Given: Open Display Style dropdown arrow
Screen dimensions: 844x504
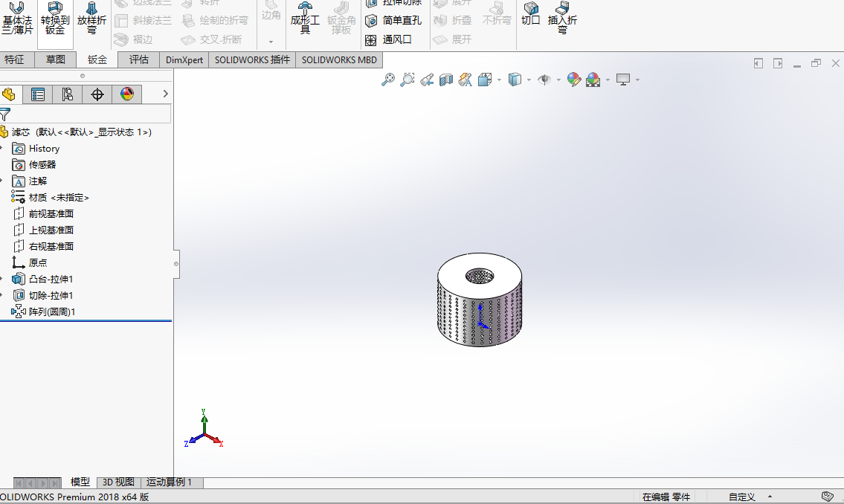Looking at the screenshot, I should coord(529,80).
